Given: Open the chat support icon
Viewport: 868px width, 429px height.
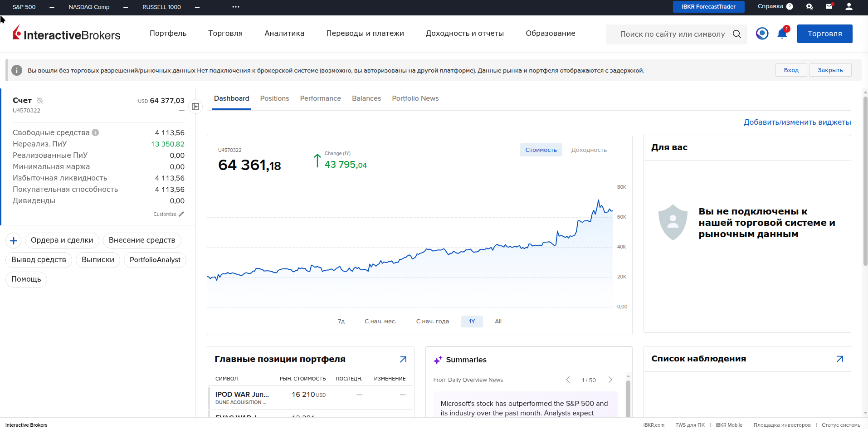Looking at the screenshot, I should tap(809, 6).
